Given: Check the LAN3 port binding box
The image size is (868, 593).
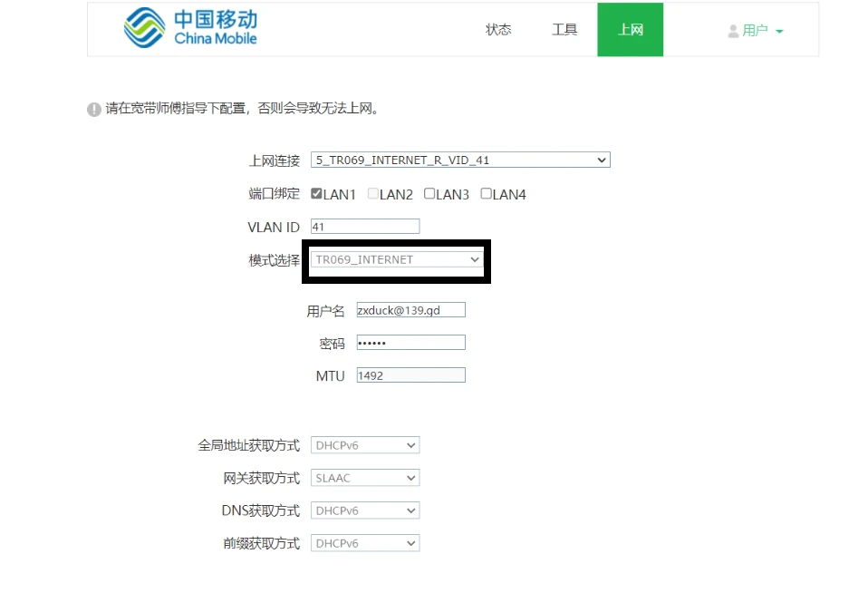Looking at the screenshot, I should (429, 194).
